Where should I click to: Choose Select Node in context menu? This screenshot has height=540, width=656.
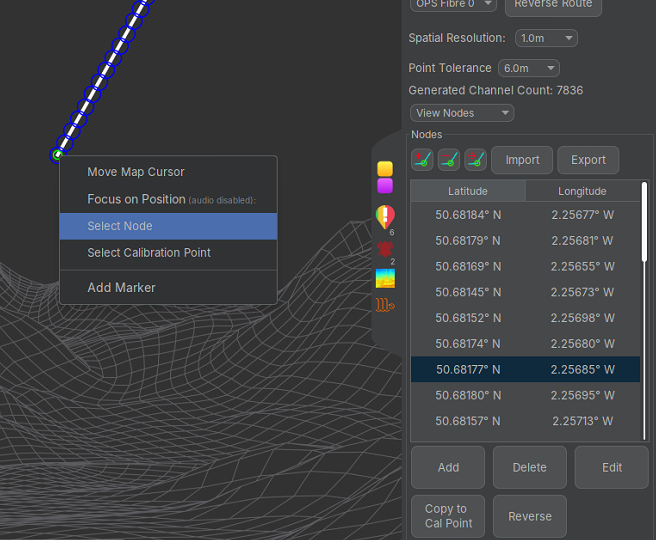pyautogui.click(x=168, y=226)
